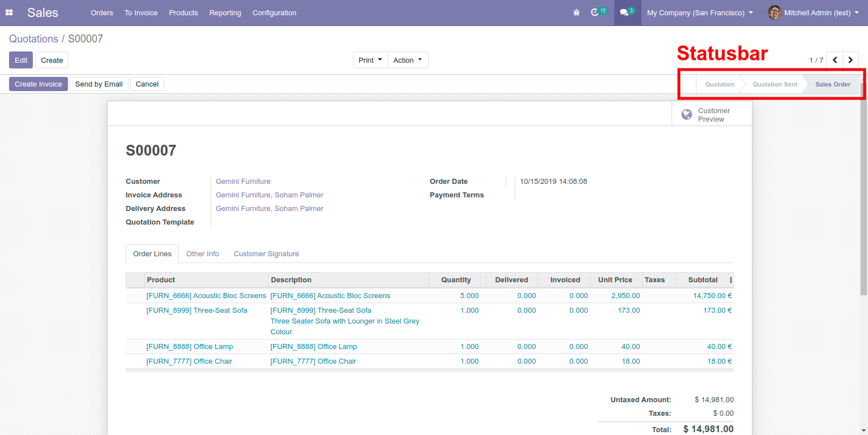Open Mitchell Admin (test) user menu
The image size is (868, 435).
click(814, 12)
